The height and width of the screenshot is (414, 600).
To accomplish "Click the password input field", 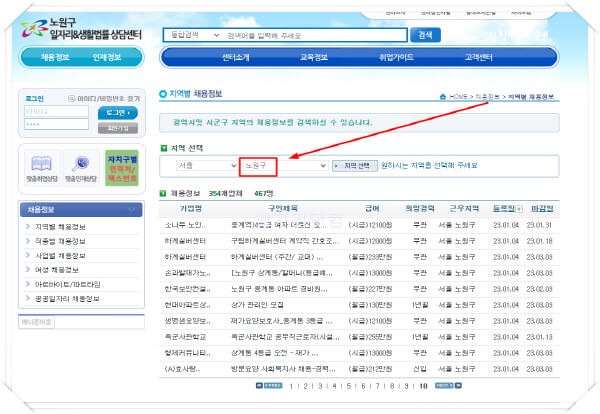I will coord(56,124).
